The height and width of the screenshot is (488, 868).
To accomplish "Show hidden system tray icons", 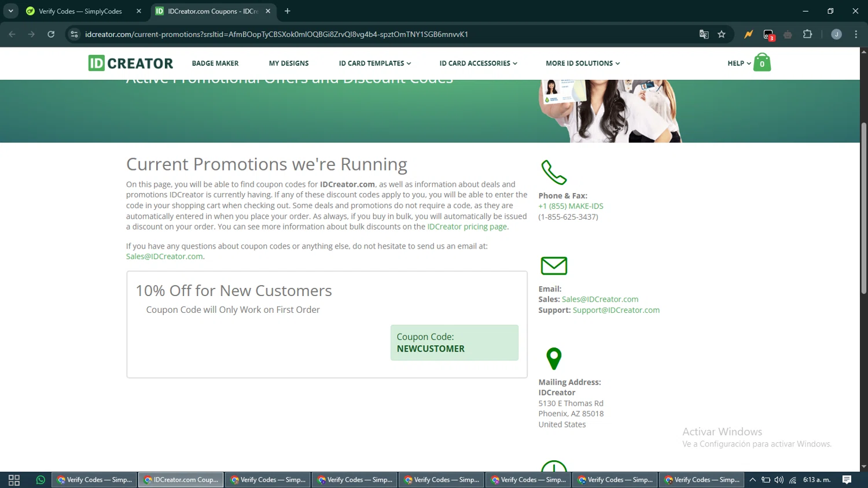I will 753,480.
